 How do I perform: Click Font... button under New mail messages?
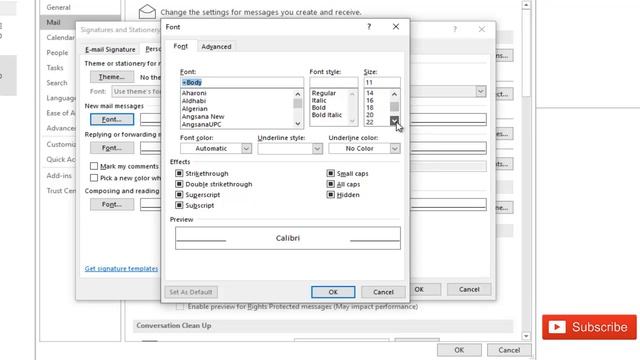coord(112,120)
